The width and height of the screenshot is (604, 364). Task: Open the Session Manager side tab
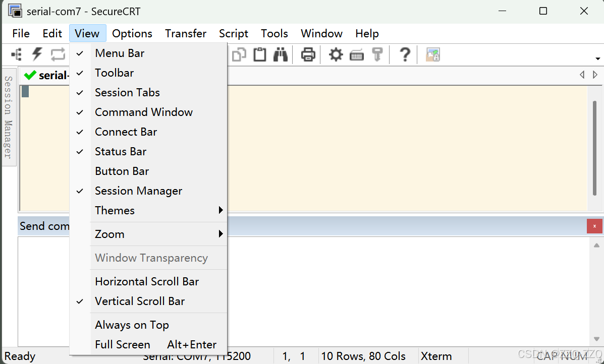coord(9,117)
